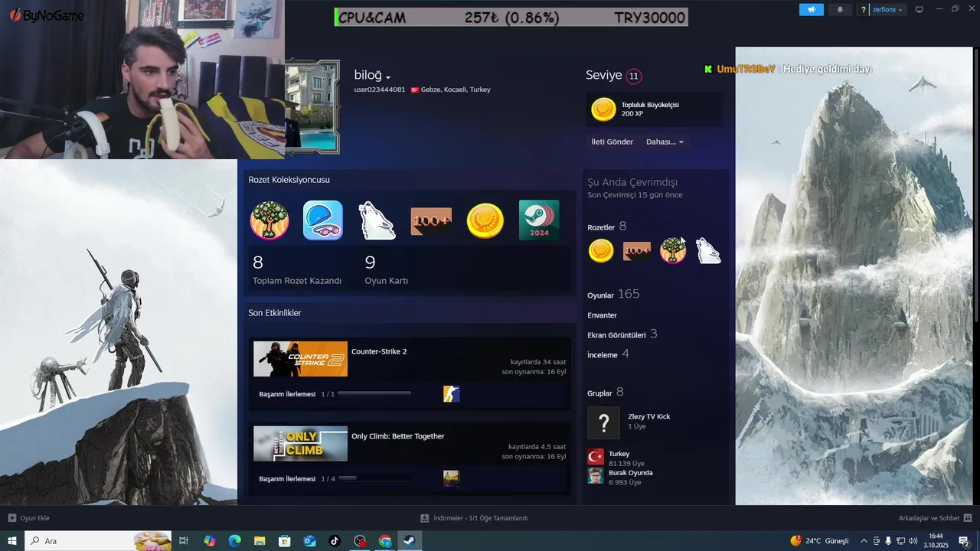Open the Envanter link

pos(602,315)
